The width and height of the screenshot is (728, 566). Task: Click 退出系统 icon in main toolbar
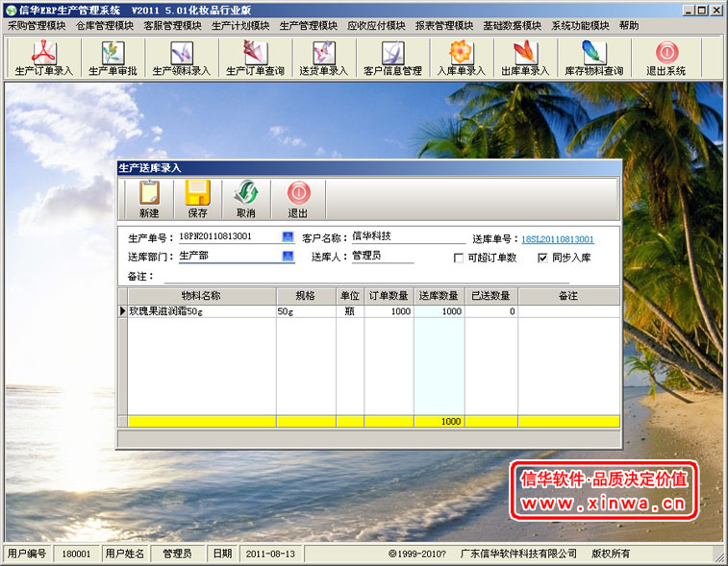[666, 58]
